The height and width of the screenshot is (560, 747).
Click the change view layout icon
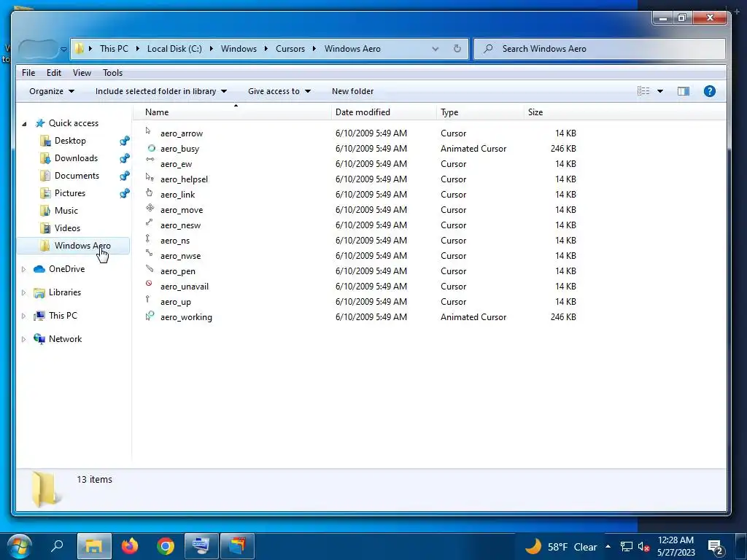[643, 91]
